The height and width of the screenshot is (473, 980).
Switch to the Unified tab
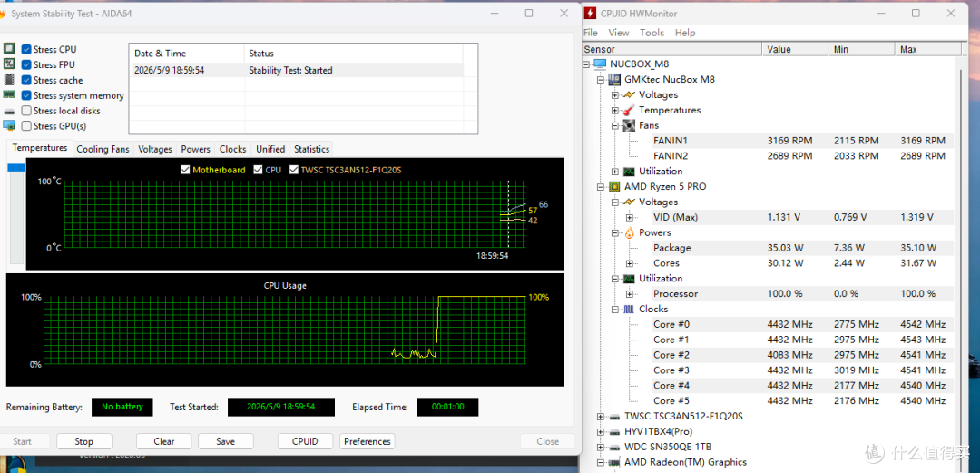coord(270,149)
